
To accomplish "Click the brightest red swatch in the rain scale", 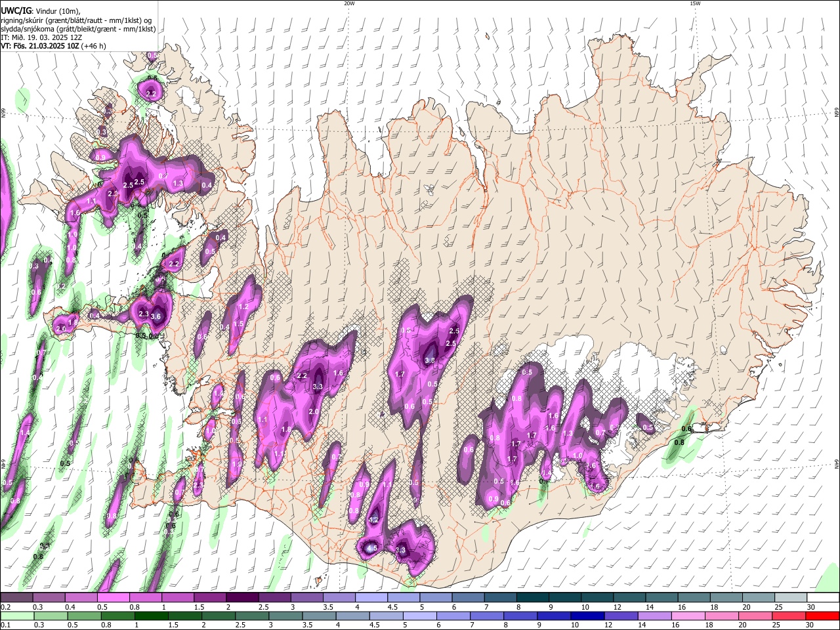I will 822,616.
